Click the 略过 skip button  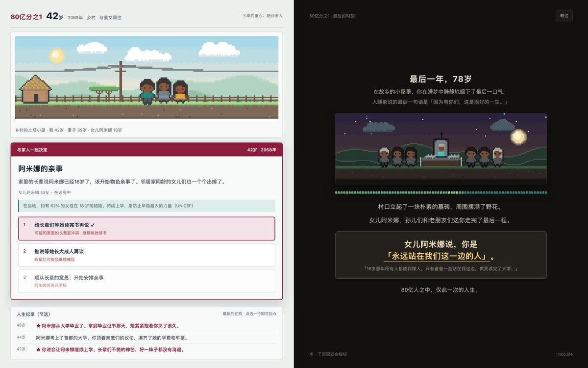click(563, 16)
